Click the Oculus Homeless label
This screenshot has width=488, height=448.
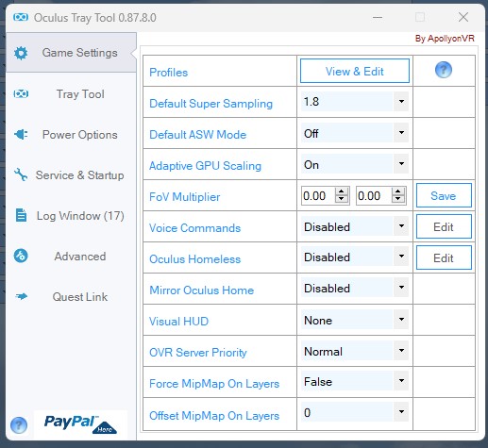[194, 259]
